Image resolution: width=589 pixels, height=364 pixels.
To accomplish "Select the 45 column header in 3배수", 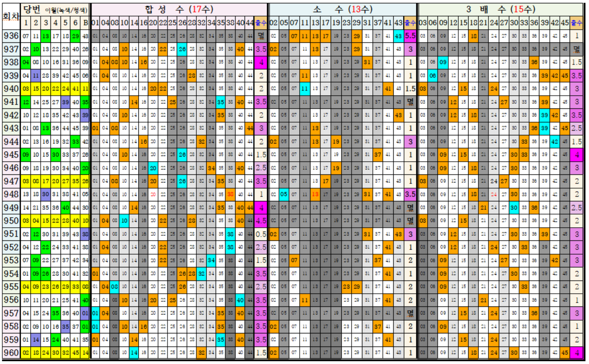I will 564,23.
